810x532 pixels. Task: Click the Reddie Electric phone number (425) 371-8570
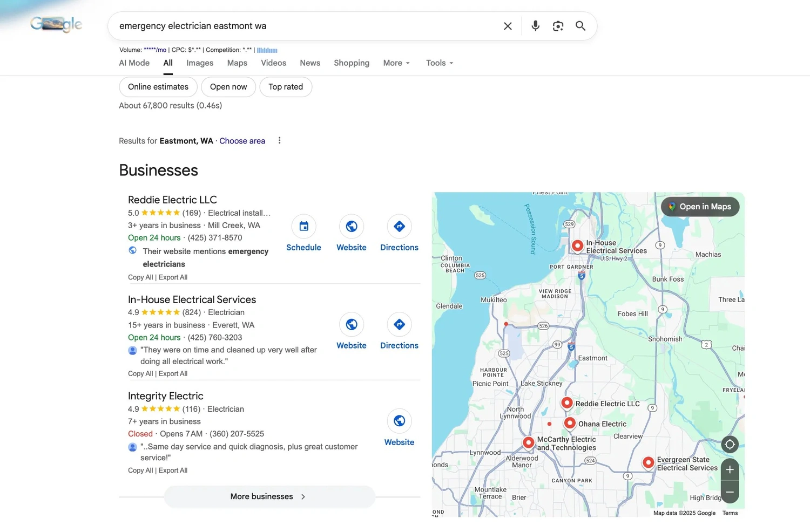click(215, 238)
